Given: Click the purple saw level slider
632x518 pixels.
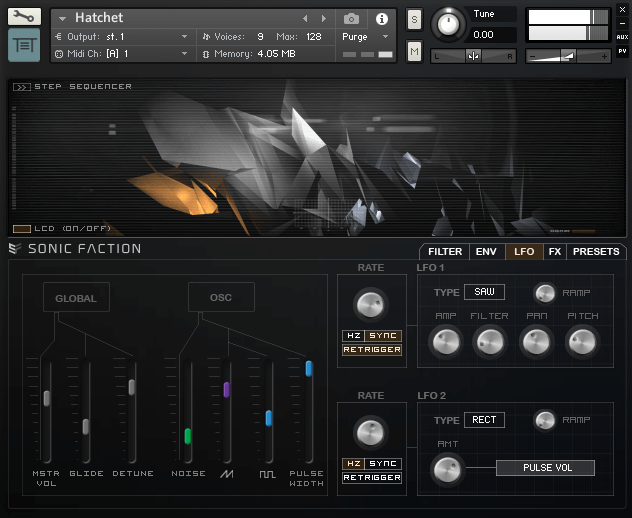Looking at the screenshot, I should coord(227,390).
